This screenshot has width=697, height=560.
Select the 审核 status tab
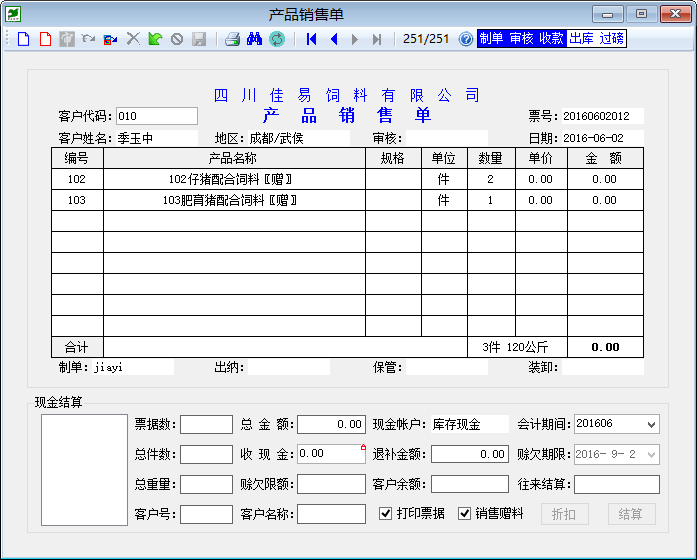click(521, 39)
